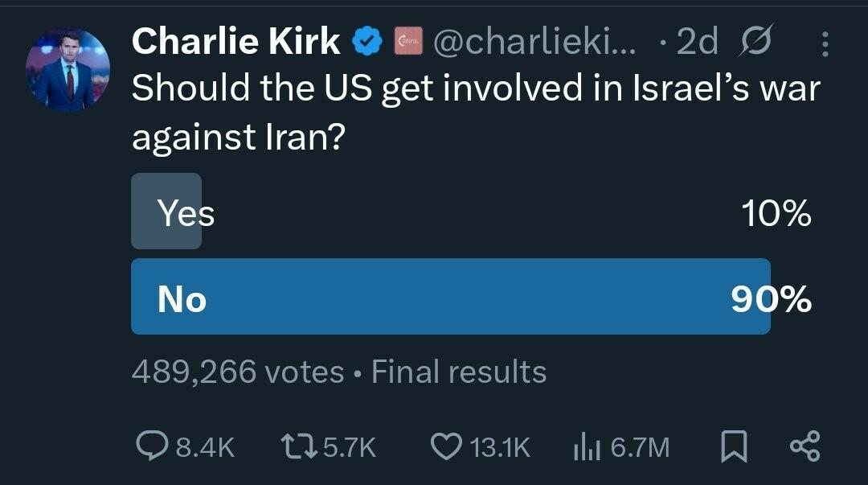
Task: Click the 2d timestamp
Action: coord(697,42)
